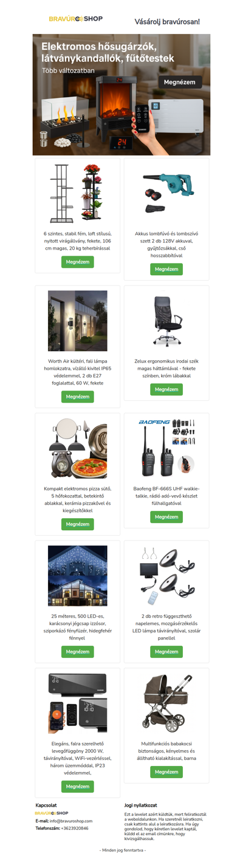The height and width of the screenshot is (868, 243).
Task: Click Megnézem under the LED icicle lights
Action: point(77,652)
